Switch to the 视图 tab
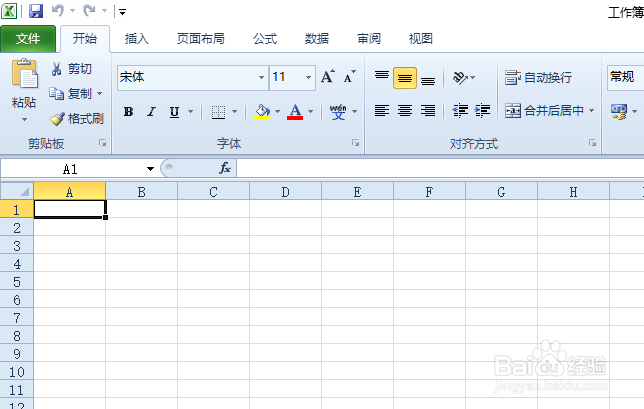The image size is (644, 409). pyautogui.click(x=421, y=39)
